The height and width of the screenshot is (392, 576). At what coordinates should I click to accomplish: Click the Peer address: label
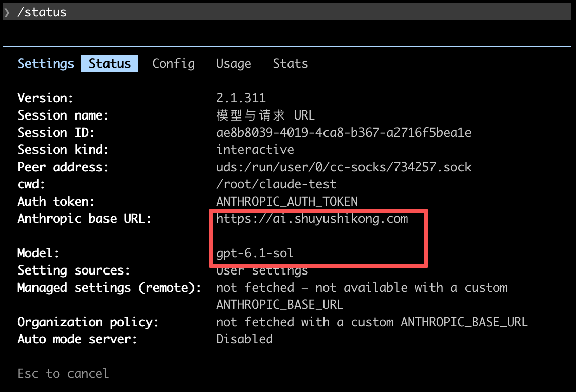(63, 167)
